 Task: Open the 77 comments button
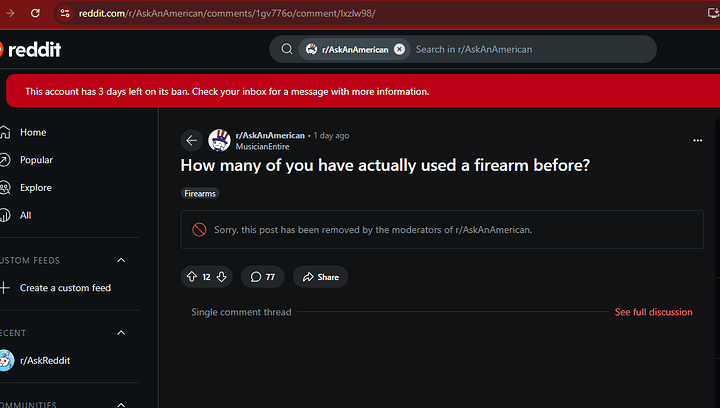263,277
